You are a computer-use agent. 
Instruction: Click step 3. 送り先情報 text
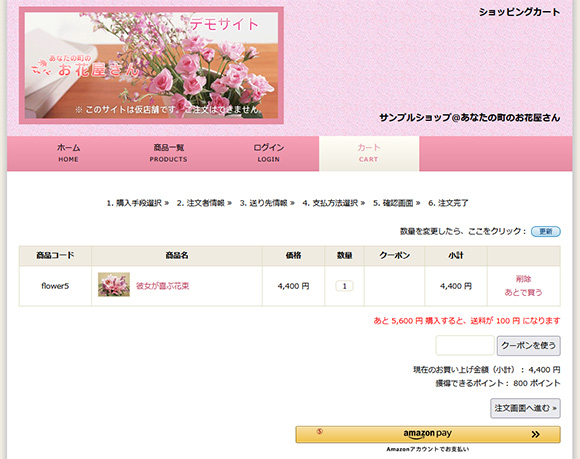263,203
